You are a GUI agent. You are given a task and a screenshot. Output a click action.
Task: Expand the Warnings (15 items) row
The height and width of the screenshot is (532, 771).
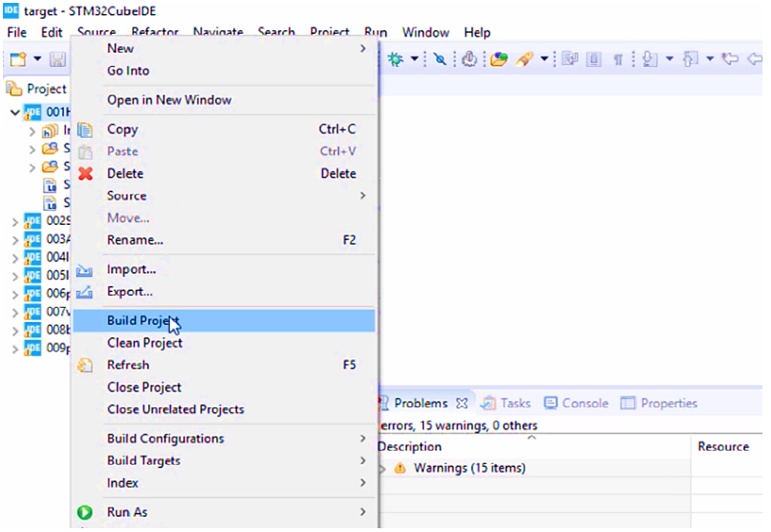coord(383,469)
